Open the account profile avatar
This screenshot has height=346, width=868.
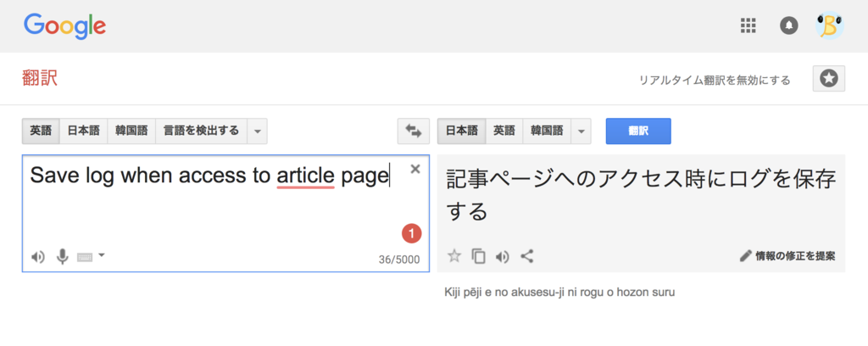(829, 25)
